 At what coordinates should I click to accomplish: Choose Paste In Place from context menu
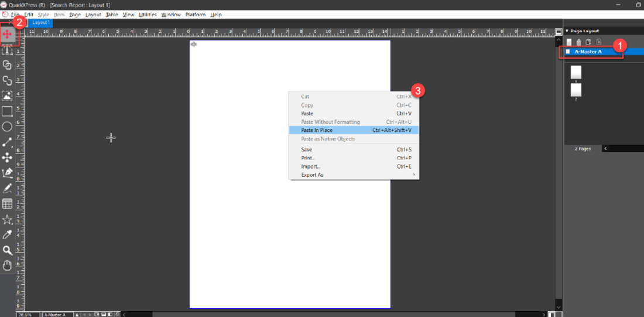click(354, 130)
